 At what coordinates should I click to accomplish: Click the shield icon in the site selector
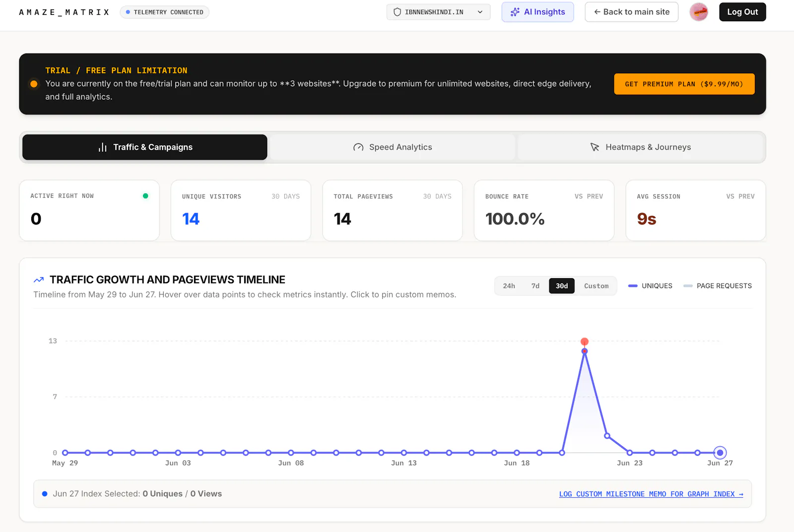[397, 12]
